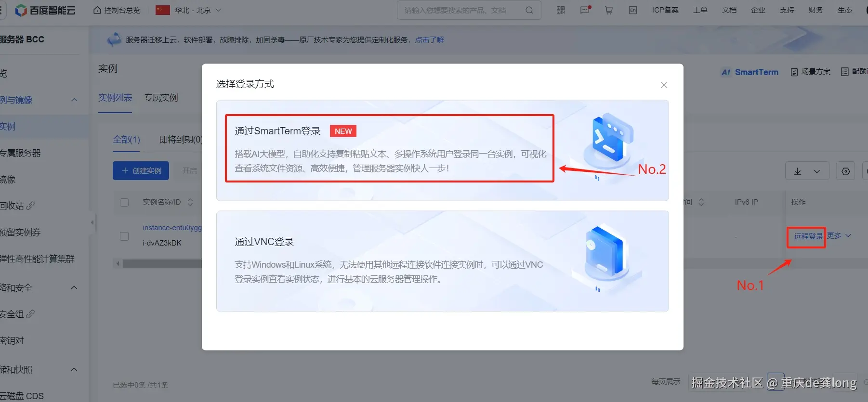
Task: Click the IPv6 IP column header
Action: [746, 202]
